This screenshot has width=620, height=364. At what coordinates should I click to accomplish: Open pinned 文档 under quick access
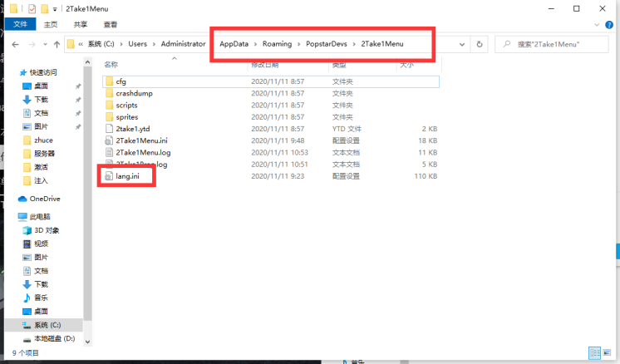click(36, 113)
